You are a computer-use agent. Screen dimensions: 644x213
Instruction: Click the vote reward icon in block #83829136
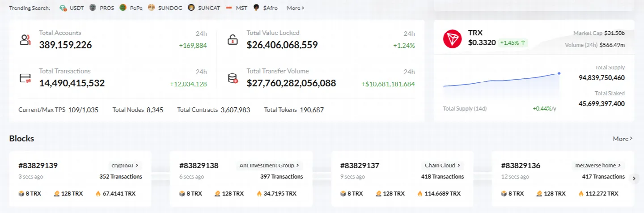click(539, 194)
